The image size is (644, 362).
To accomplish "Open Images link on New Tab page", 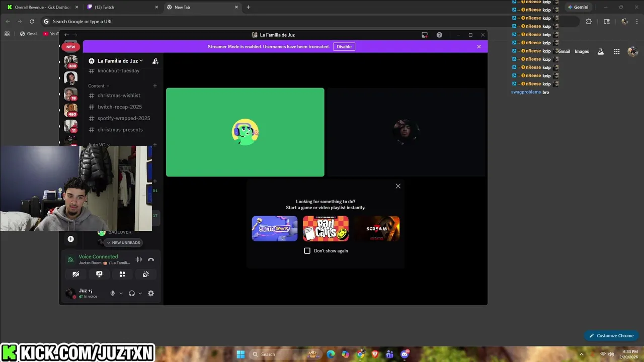I will [x=582, y=51].
